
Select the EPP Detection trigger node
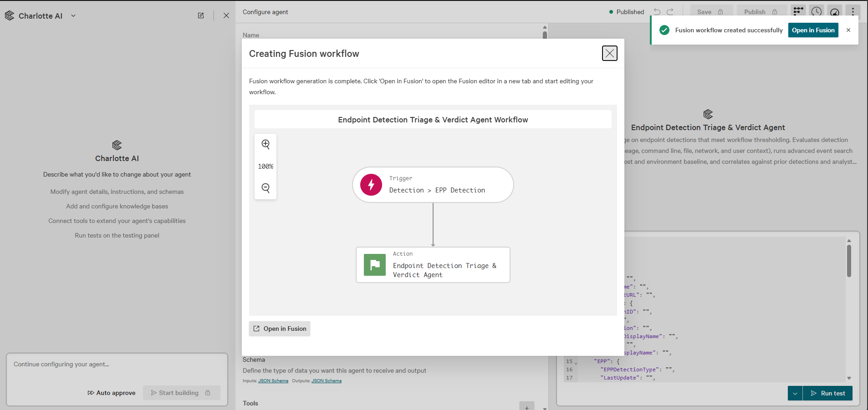click(x=433, y=185)
